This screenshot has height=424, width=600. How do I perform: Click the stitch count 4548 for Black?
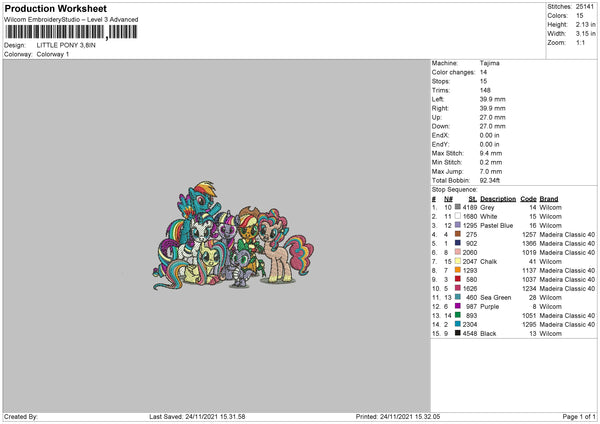(x=470, y=333)
